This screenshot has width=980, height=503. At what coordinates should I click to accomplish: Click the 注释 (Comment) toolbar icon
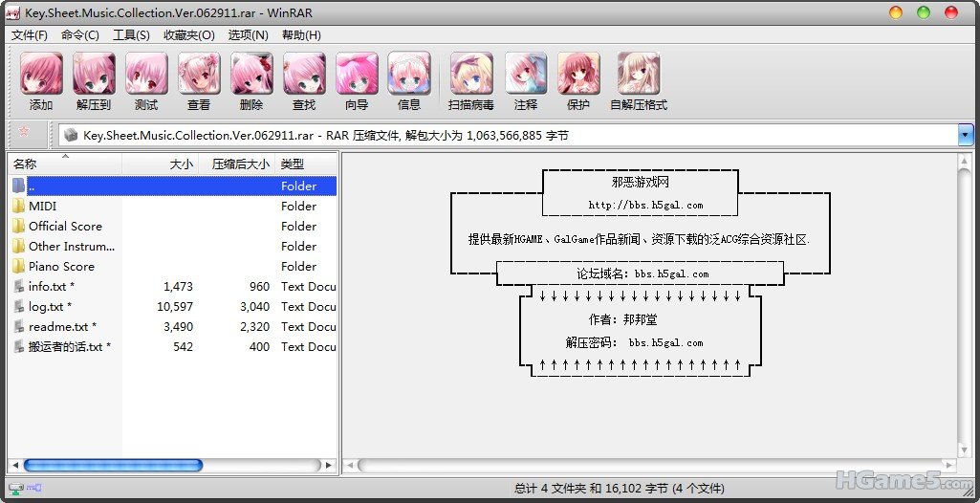526,74
